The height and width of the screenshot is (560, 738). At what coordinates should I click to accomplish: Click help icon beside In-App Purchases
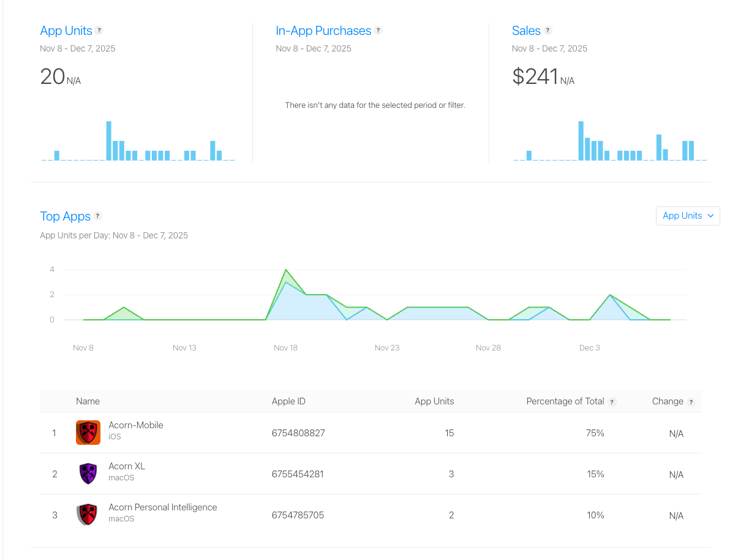(378, 31)
